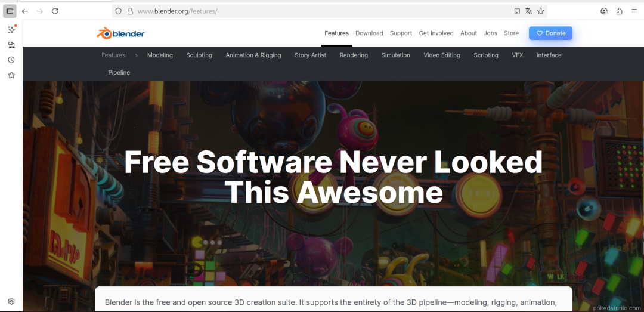This screenshot has height=312, width=644.
Task: Click the Features breadcrumb arrow
Action: 136,55
